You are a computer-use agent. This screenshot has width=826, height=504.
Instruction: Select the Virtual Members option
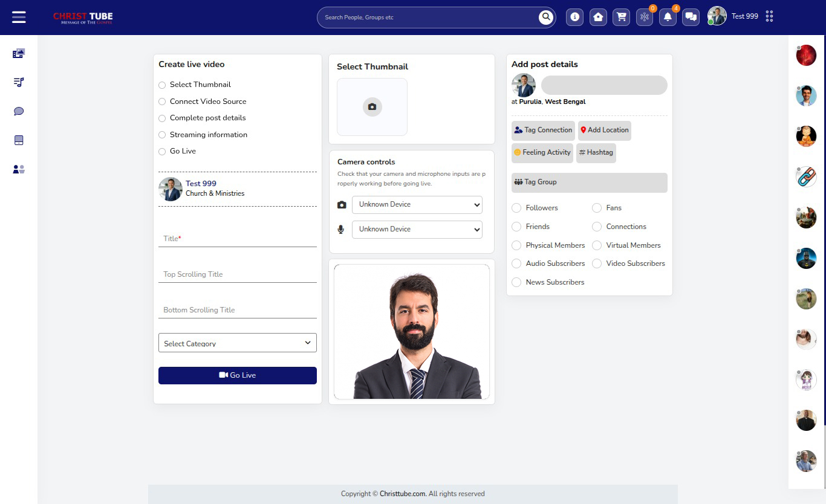597,245
